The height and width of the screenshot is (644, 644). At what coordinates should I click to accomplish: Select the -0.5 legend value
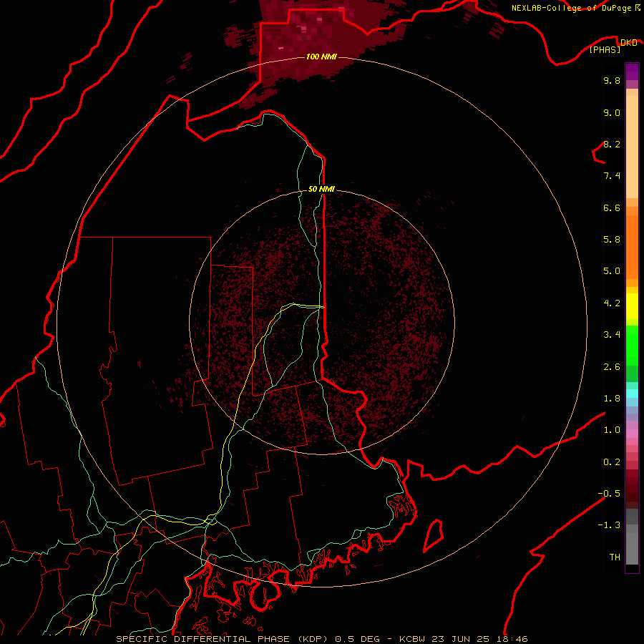[x=609, y=494]
